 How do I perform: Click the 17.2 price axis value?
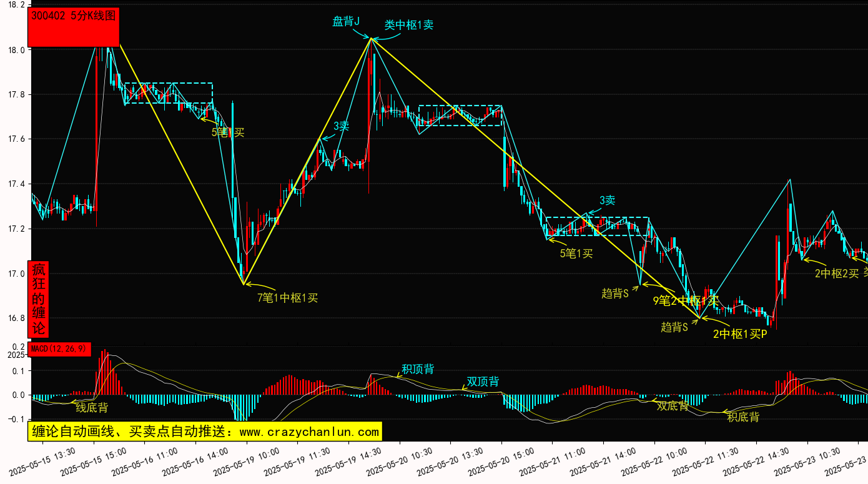15,229
